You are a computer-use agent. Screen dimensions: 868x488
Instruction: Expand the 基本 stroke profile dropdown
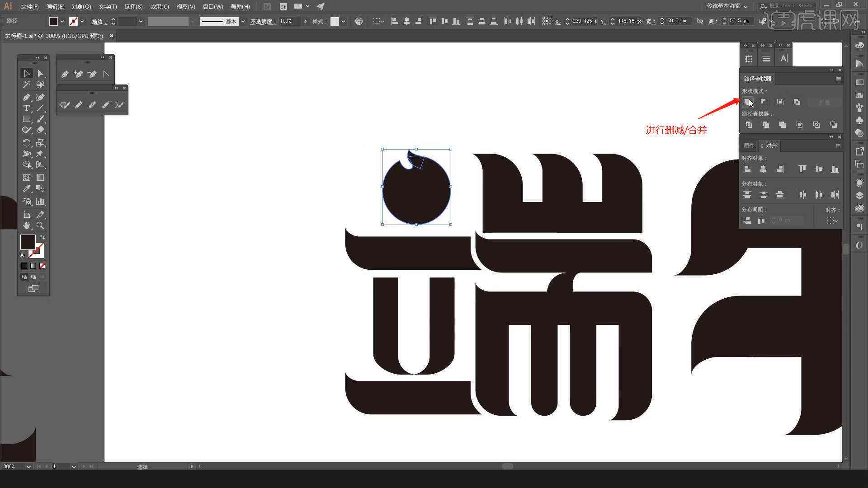pos(243,21)
